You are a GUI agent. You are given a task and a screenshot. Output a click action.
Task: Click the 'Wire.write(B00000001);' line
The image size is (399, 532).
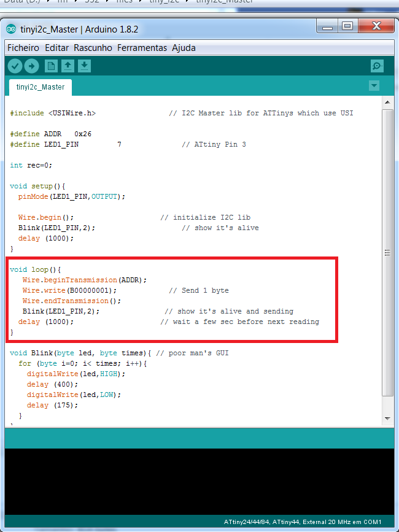tap(69, 291)
